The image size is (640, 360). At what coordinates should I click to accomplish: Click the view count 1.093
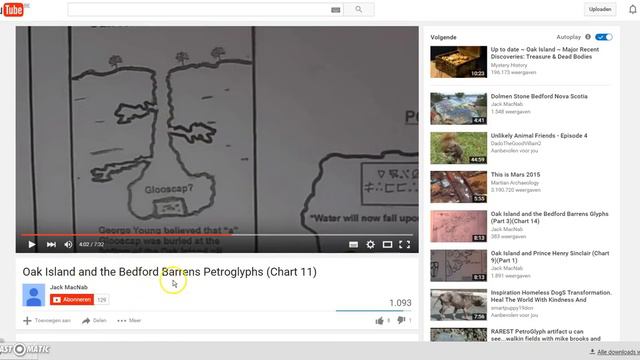[400, 303]
